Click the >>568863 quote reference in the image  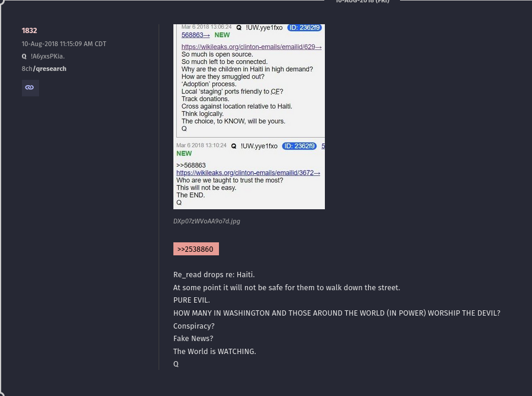pos(191,165)
